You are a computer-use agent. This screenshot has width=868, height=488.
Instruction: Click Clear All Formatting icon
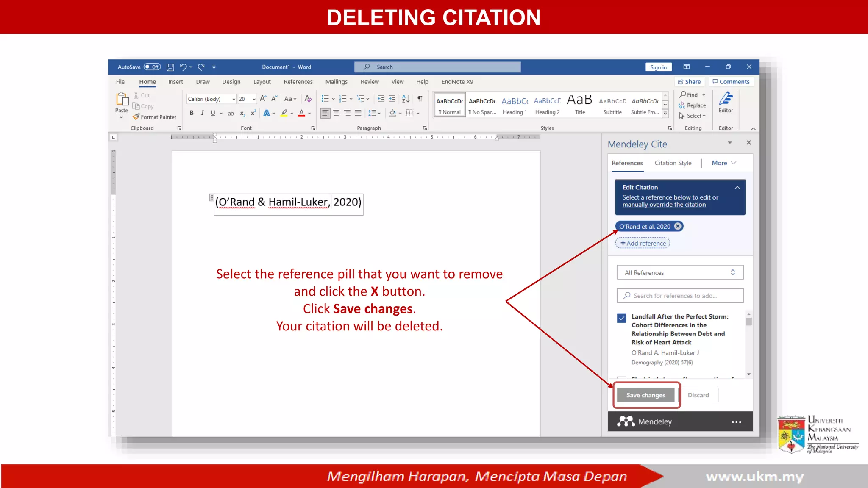click(x=308, y=99)
